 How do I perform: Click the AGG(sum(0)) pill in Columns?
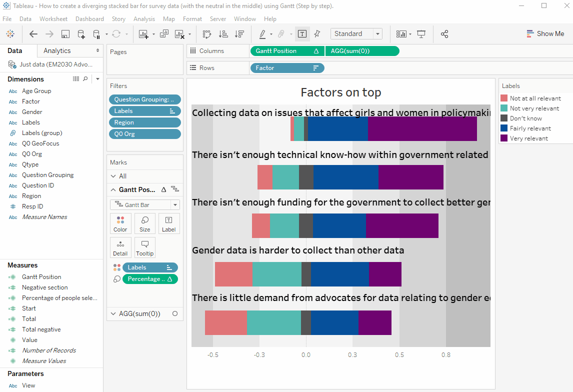(362, 51)
